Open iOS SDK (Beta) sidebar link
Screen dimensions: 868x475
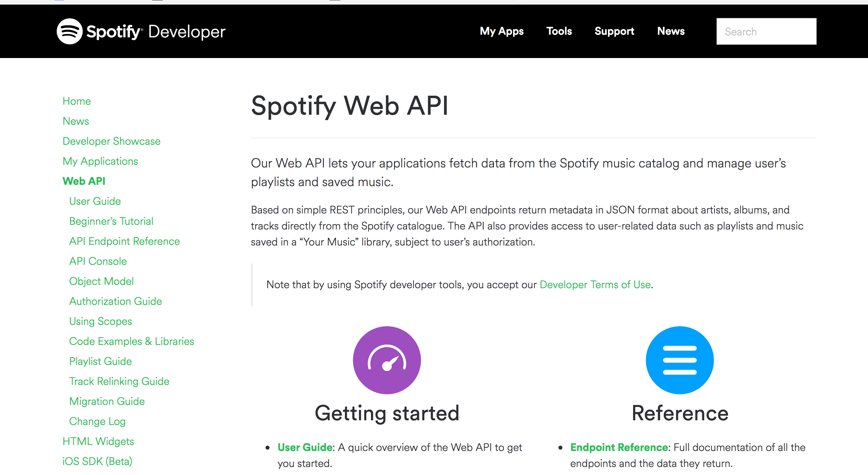97,461
